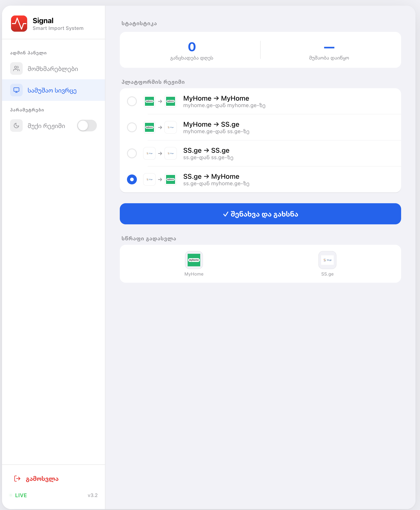Viewport: 420px width, 510px height.
Task: Select the MyHome → SS.ge radio button
Action: click(132, 127)
